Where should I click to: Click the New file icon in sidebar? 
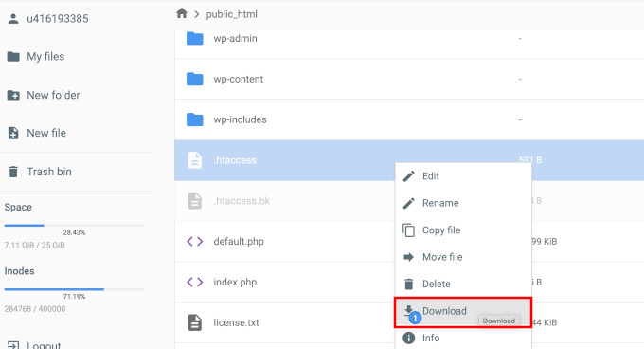click(x=13, y=133)
